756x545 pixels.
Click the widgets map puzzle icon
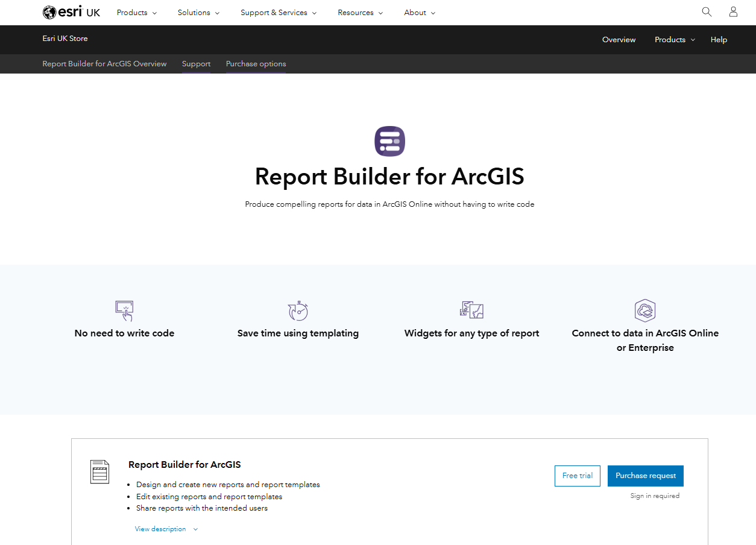(471, 310)
